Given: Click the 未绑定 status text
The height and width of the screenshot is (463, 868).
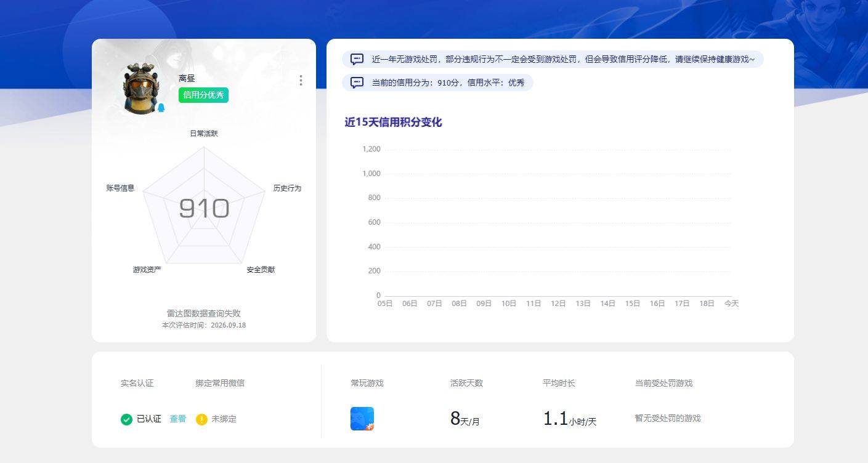Looking at the screenshot, I should [x=224, y=419].
